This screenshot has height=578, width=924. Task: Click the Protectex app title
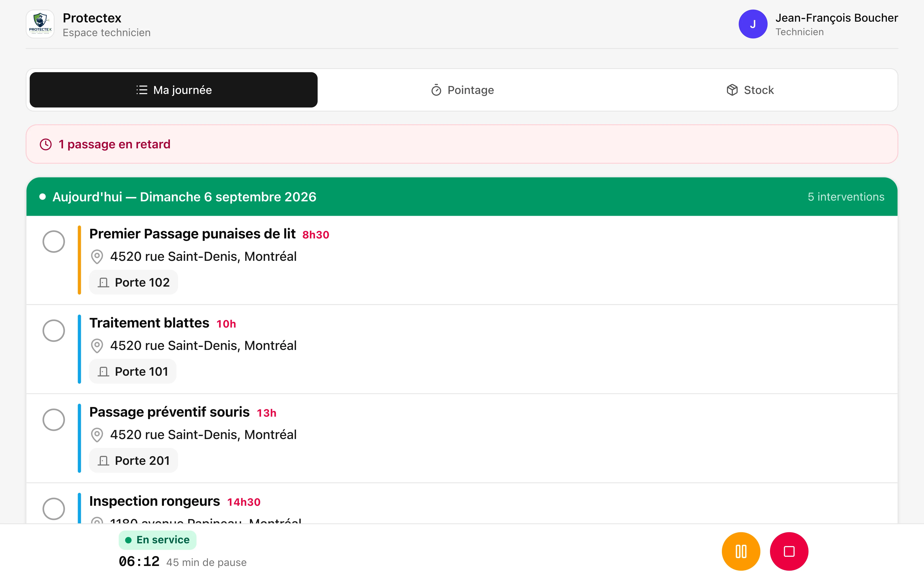tap(92, 18)
